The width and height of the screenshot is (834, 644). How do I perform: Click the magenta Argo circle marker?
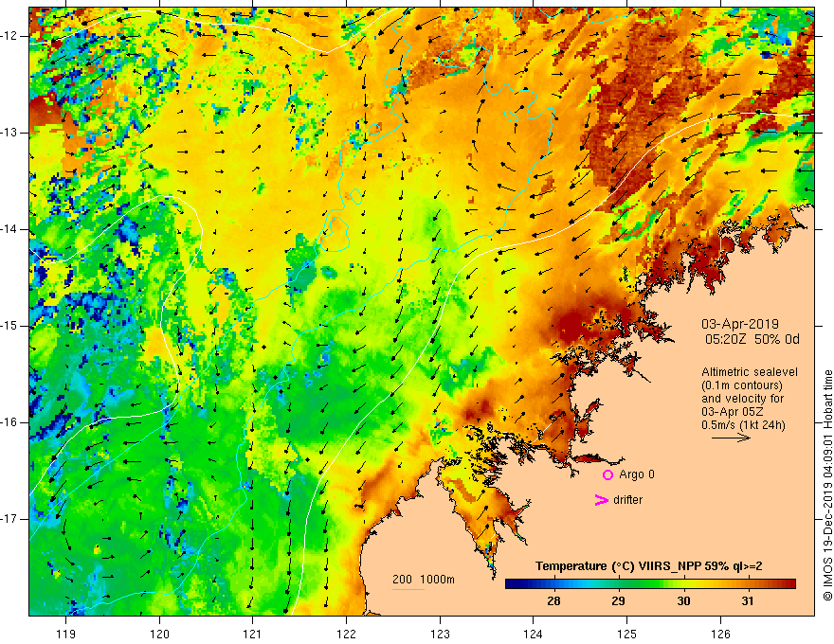tap(607, 474)
